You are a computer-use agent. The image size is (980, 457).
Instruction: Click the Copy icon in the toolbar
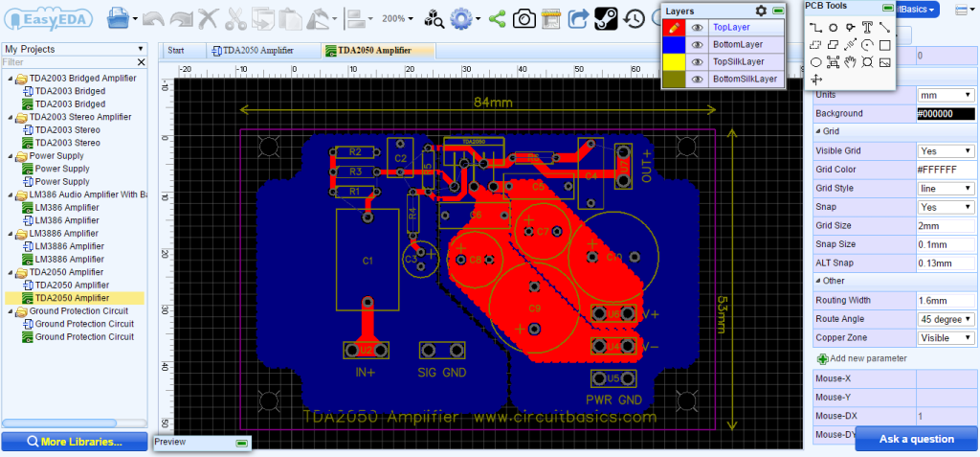click(x=262, y=19)
